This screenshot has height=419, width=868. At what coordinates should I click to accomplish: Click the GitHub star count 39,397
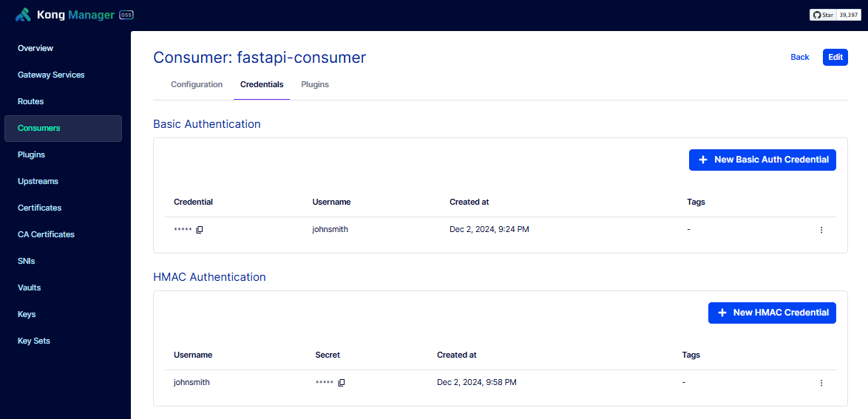pos(849,15)
